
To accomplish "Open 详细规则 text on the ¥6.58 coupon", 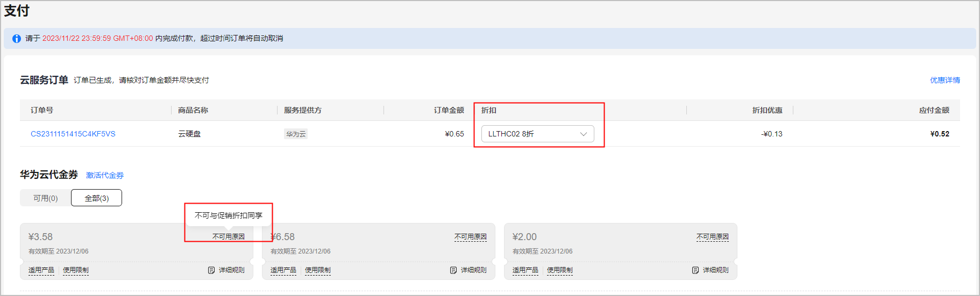I will (x=474, y=270).
